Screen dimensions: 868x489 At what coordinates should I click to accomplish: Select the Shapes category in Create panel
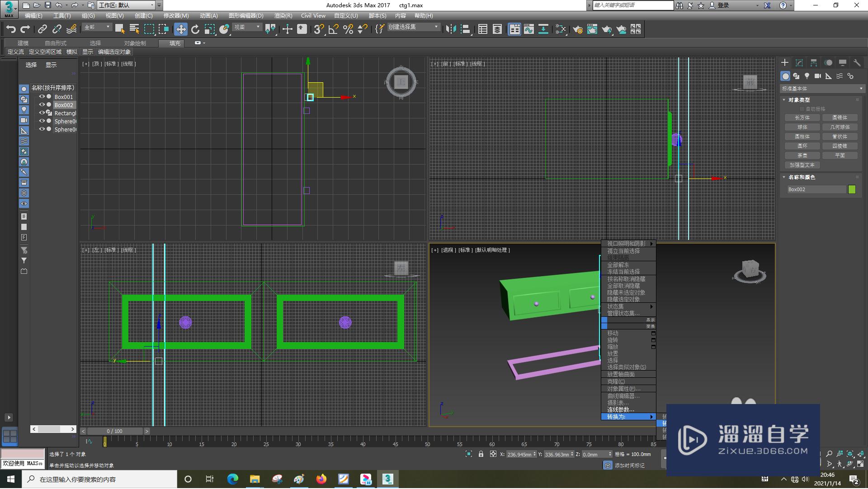tap(796, 76)
